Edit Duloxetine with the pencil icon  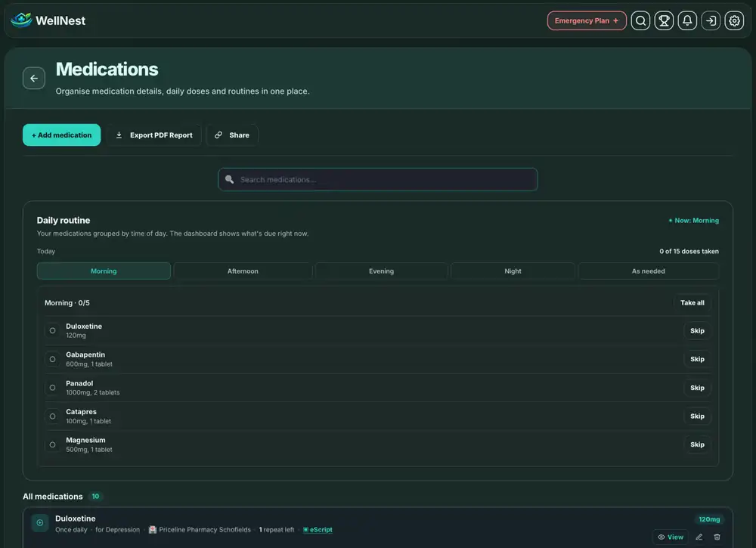[x=699, y=537]
